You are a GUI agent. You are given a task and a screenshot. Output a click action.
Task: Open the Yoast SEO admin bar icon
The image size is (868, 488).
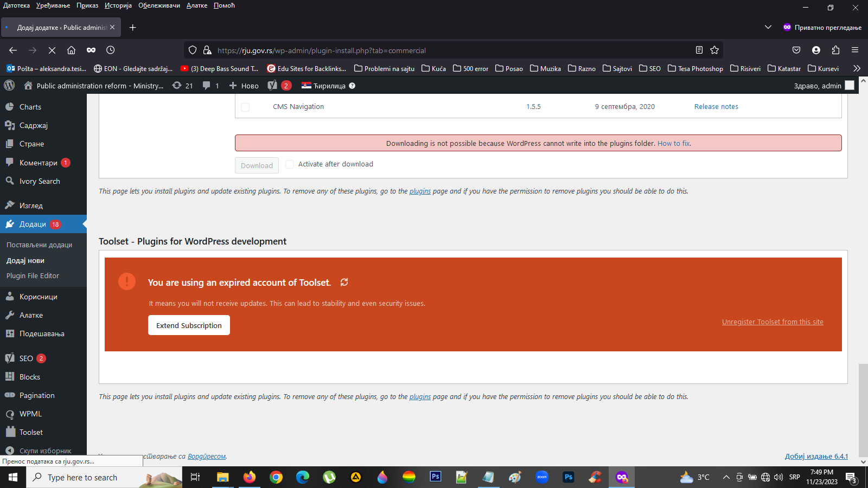pos(279,86)
